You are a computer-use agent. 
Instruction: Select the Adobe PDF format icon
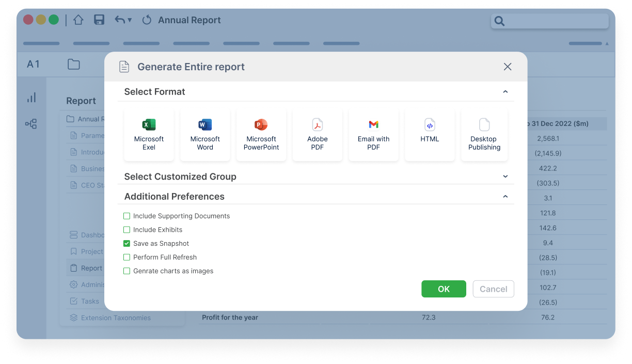318,124
